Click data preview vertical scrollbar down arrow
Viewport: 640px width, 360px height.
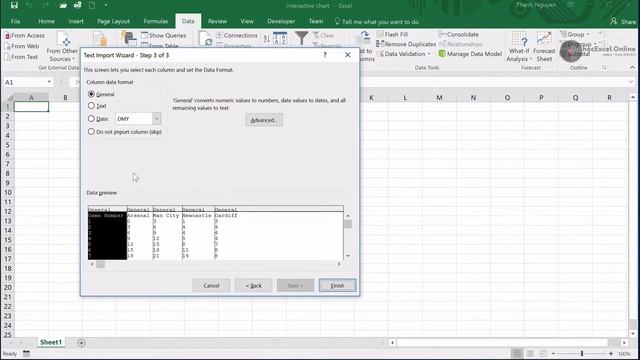(x=348, y=256)
